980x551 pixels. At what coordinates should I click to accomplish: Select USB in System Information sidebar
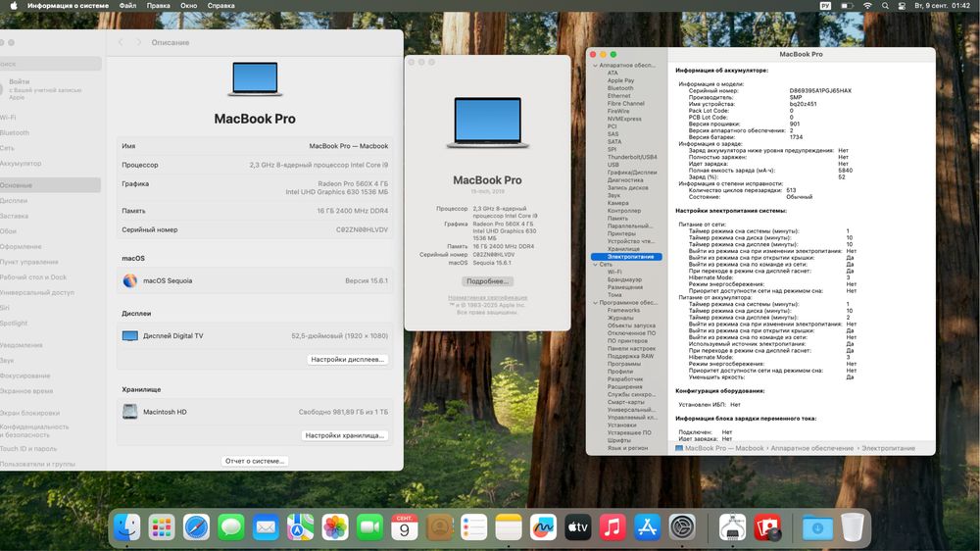tap(613, 165)
